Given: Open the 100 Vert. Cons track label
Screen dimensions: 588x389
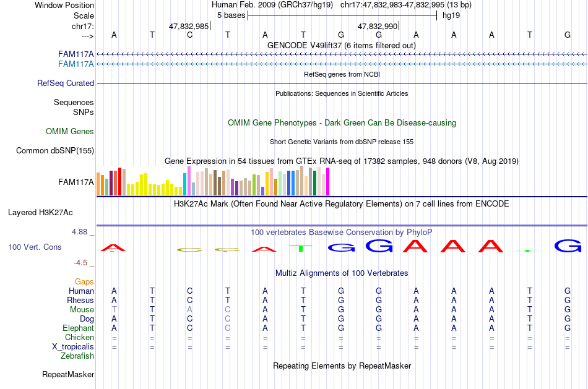Looking at the screenshot, I should coord(35,247).
